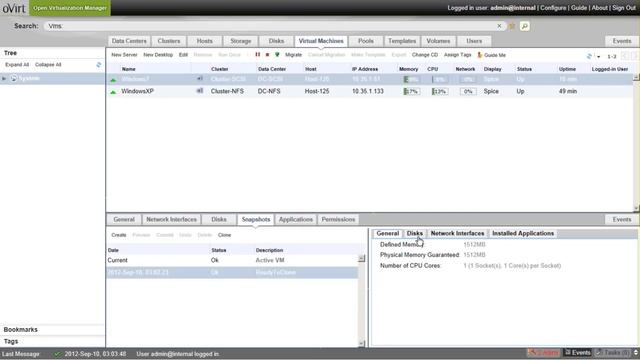The height and width of the screenshot is (360, 640).
Task: Select the WindowsXP VM row name
Action: click(x=138, y=91)
